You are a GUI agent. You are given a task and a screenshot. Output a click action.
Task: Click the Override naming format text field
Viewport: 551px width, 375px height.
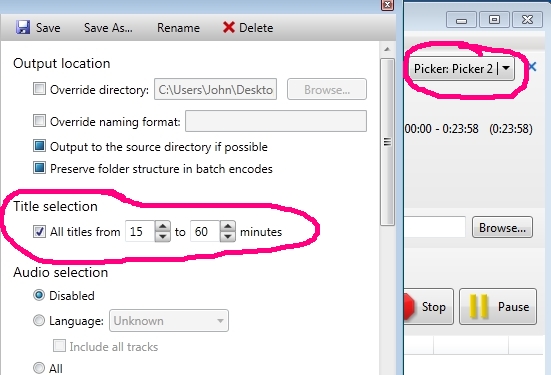[276, 121]
